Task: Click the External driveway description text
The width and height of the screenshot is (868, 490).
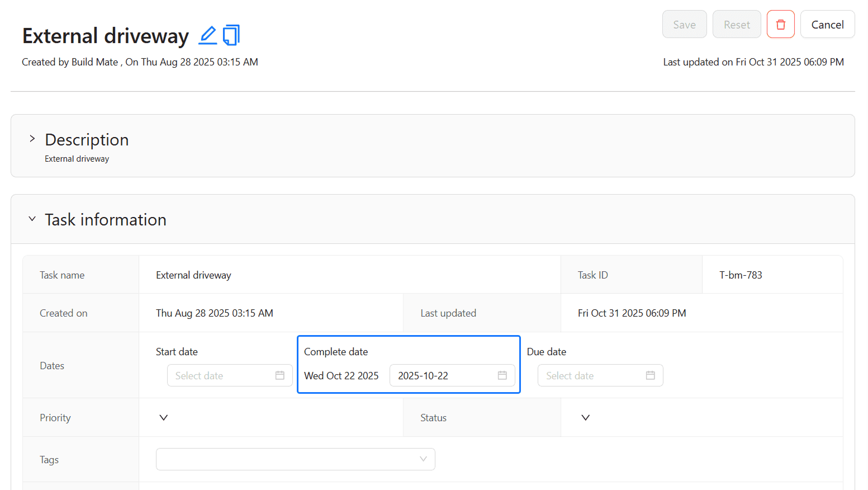Action: 77,159
